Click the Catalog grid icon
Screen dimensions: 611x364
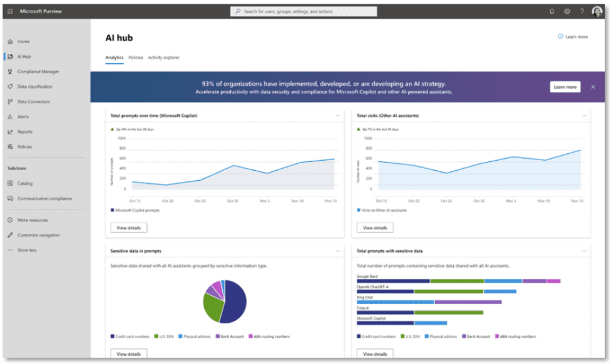tap(10, 183)
